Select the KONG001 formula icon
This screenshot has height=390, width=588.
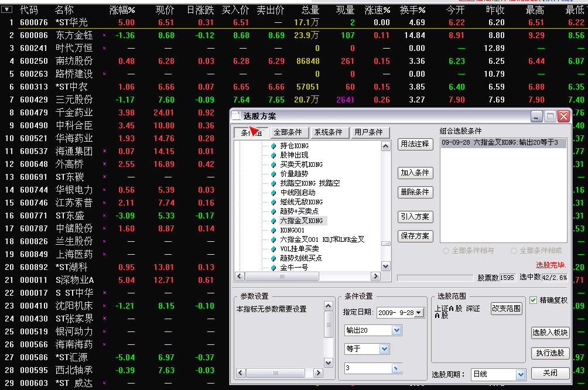click(x=273, y=230)
